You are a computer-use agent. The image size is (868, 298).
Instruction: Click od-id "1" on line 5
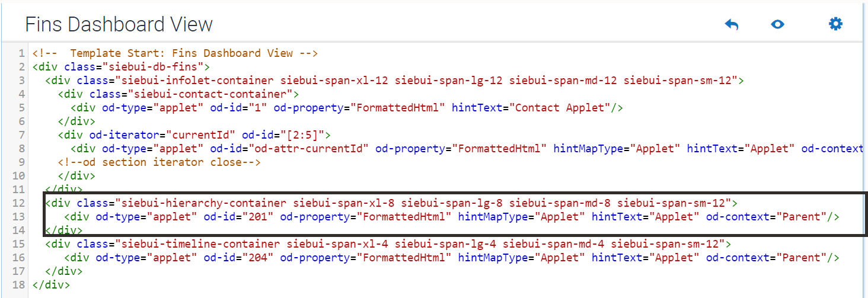257,107
